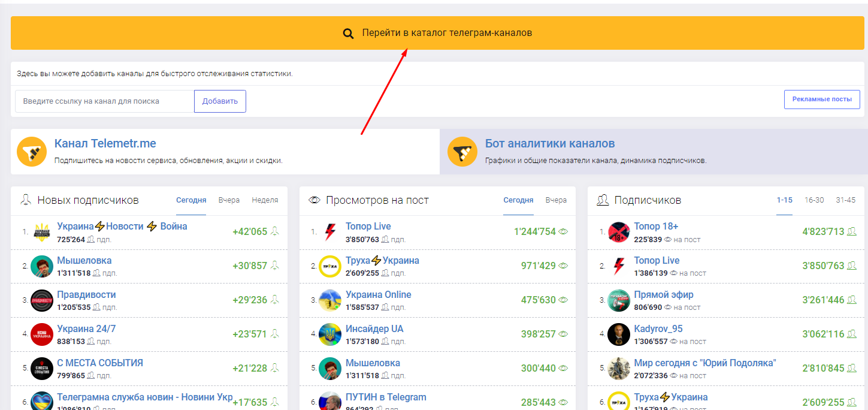Click the 3'062'116 subscribers value
The width and height of the screenshot is (868, 410).
(823, 334)
